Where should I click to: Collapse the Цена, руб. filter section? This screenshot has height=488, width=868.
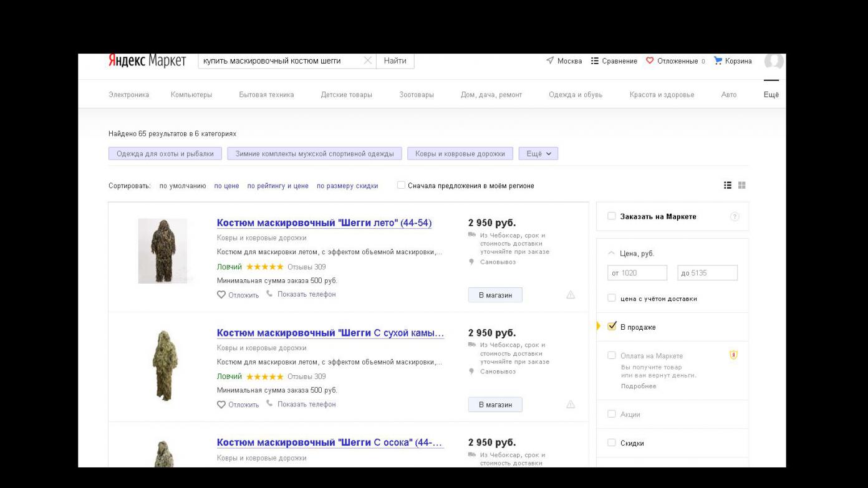(611, 254)
